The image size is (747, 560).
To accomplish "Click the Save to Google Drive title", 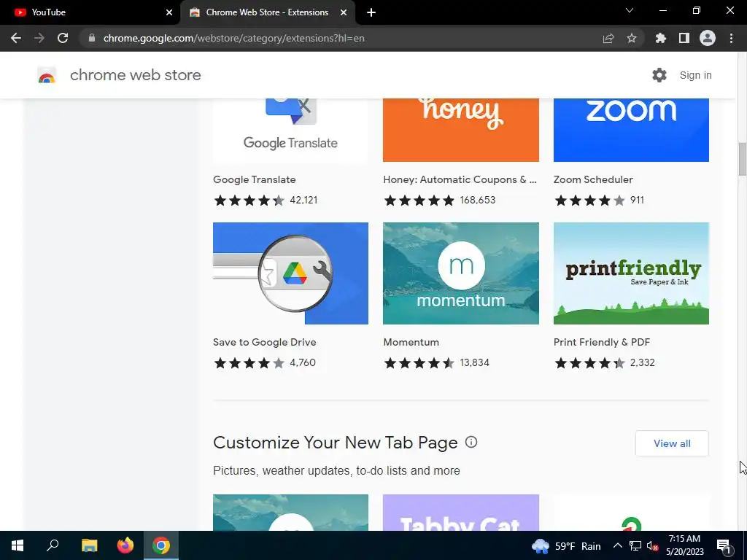I will pyautogui.click(x=264, y=342).
